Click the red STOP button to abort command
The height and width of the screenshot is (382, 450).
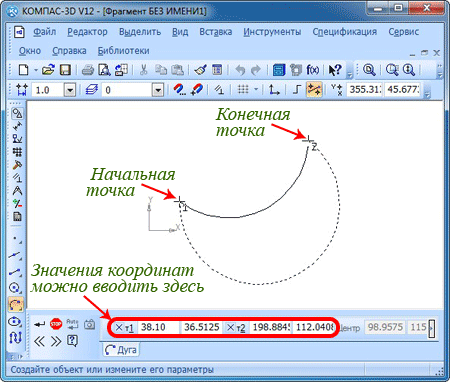(x=56, y=324)
